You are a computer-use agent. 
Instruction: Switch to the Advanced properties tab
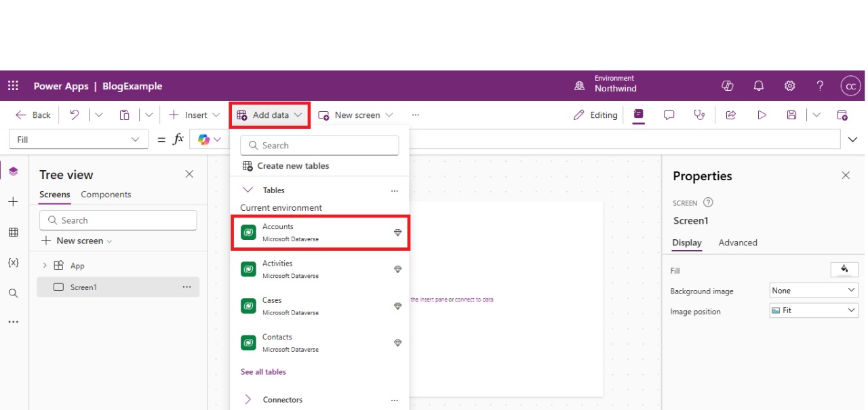(x=737, y=243)
